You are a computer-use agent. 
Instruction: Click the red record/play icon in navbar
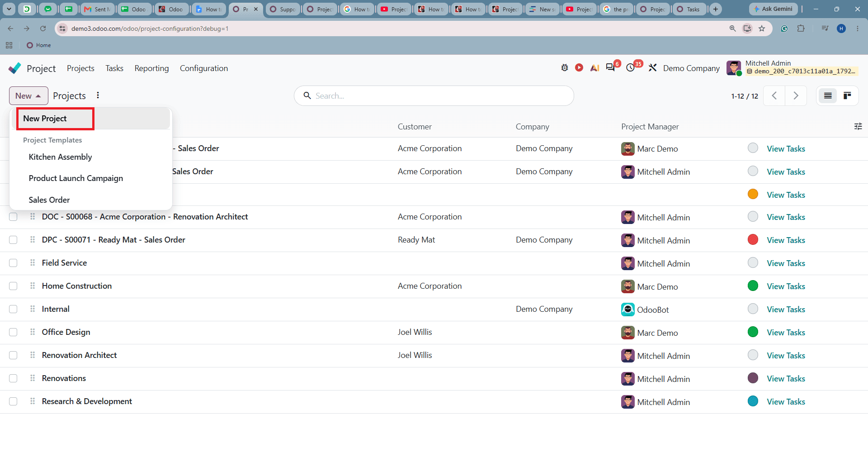coord(579,68)
